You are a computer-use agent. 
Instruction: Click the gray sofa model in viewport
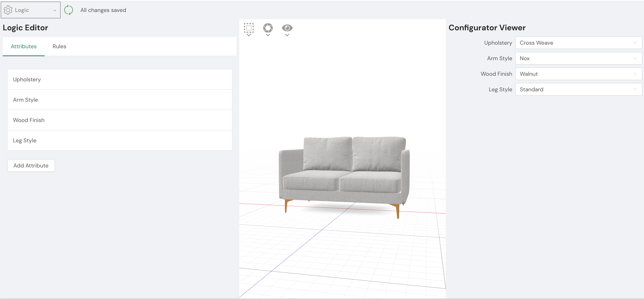point(344,173)
